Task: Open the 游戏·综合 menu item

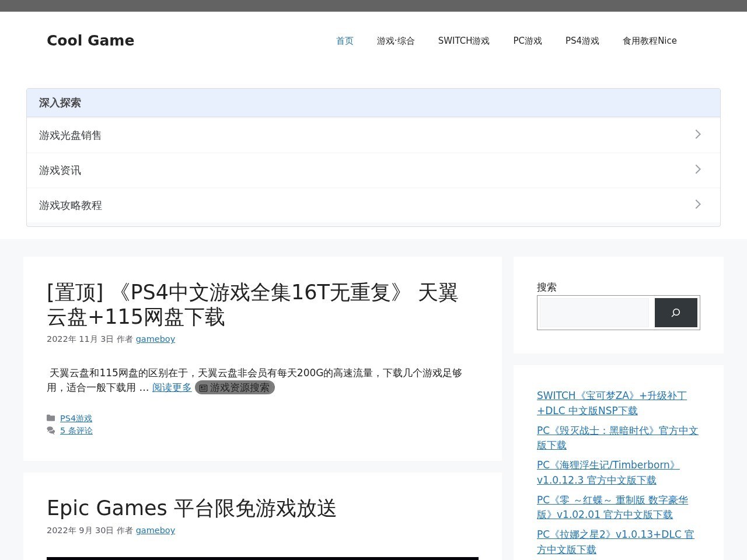Action: [x=396, y=41]
